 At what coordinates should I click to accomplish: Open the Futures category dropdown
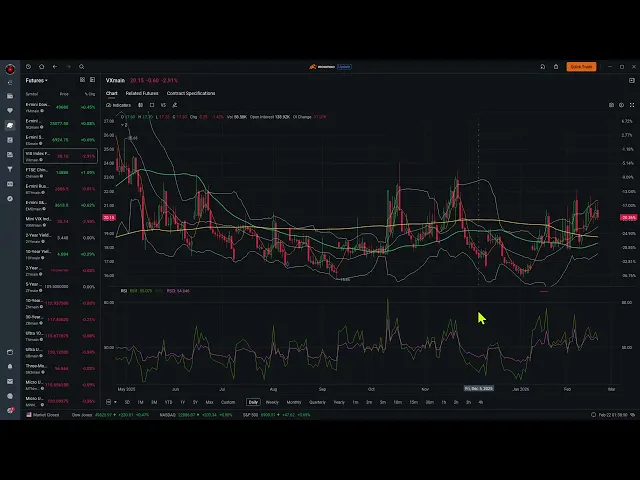[x=37, y=80]
